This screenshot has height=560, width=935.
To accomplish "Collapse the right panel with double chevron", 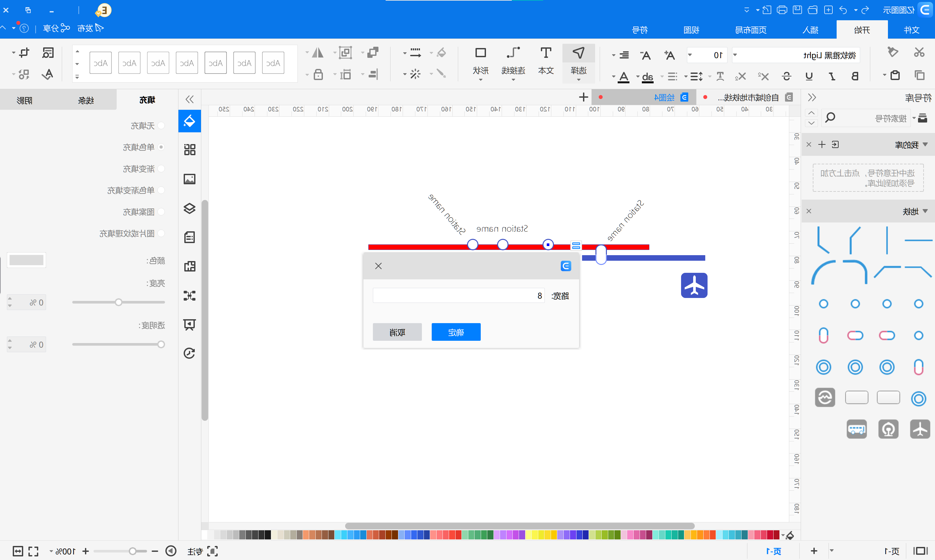I will point(190,99).
